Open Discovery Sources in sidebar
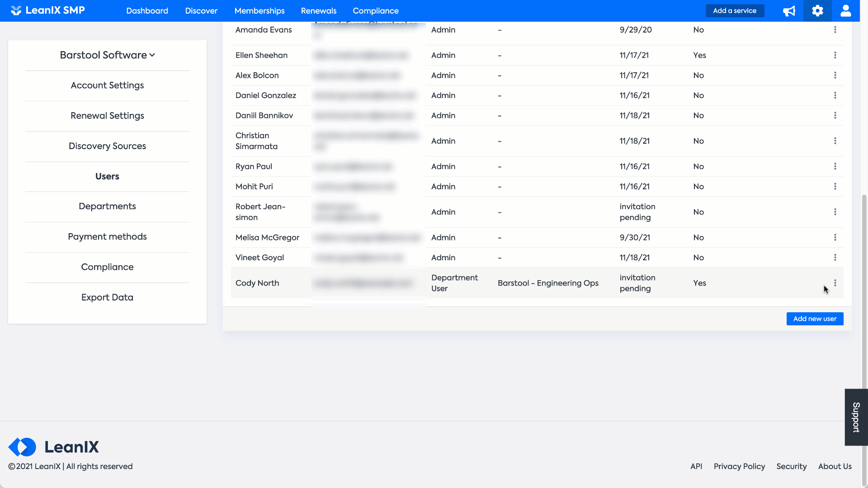 [107, 146]
